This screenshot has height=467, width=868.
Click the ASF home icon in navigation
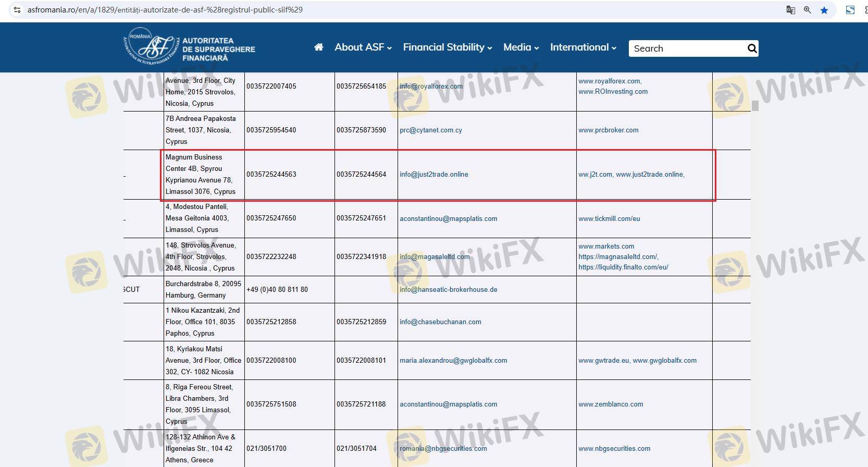click(319, 47)
